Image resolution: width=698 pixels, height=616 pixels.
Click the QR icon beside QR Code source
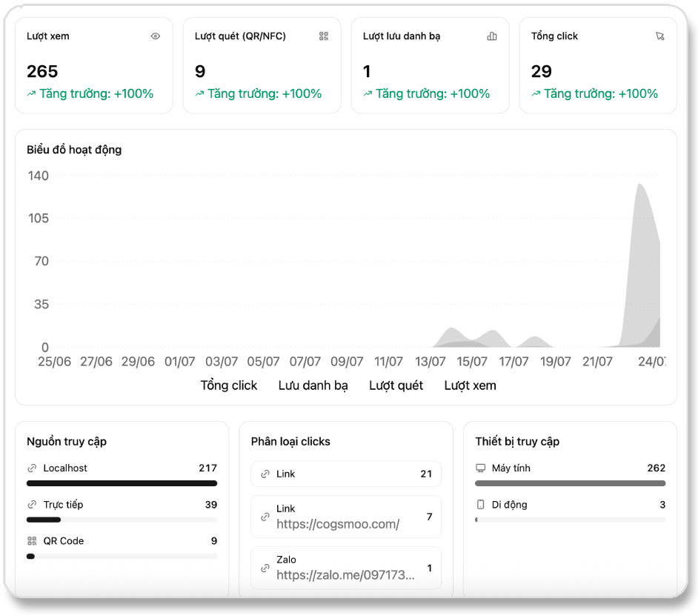[x=32, y=540]
